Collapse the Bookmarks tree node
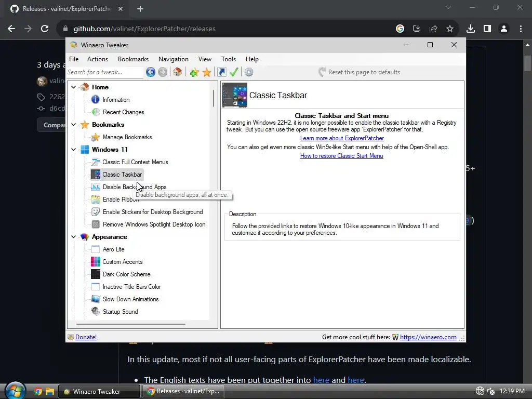This screenshot has height=399, width=532. pos(73,125)
